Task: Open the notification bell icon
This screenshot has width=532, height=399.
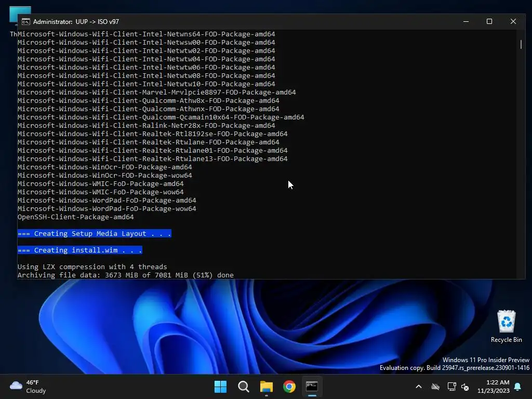Action: pos(518,387)
